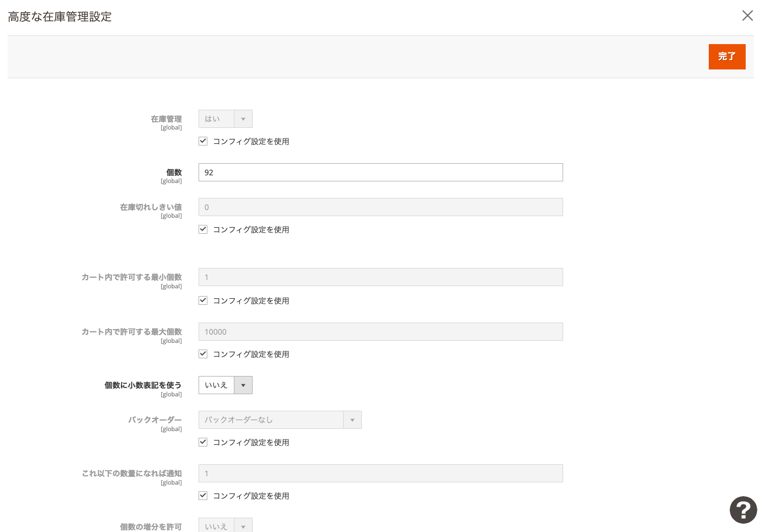Uncheck コンフィグ設定を使用 under 在庫管理
This screenshot has height=532, width=765.
click(x=202, y=141)
